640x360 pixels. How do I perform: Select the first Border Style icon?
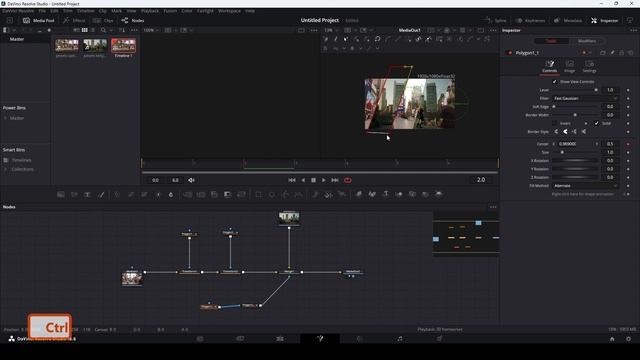556,132
